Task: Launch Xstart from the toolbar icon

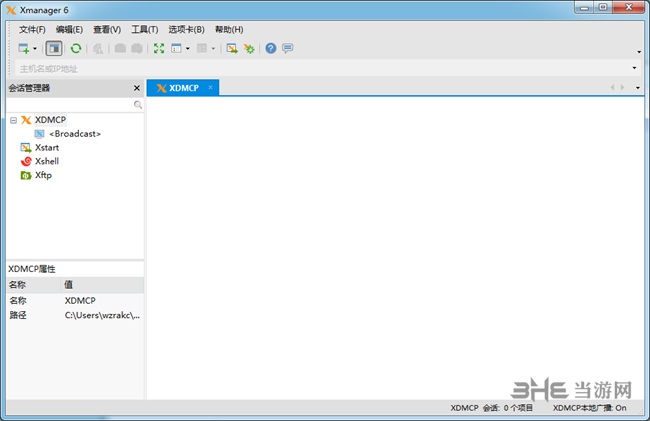Action: point(232,48)
